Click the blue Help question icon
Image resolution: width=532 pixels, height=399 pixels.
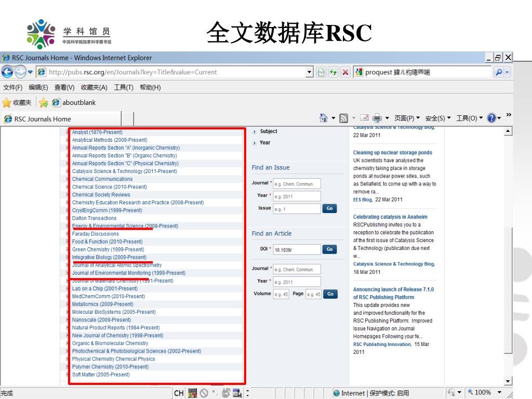491,118
